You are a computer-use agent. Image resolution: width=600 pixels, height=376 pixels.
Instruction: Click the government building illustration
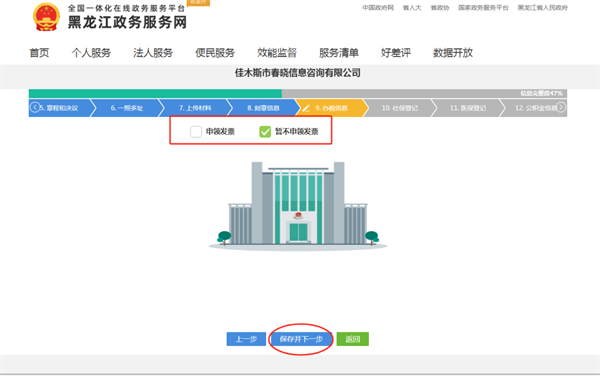pos(298,206)
